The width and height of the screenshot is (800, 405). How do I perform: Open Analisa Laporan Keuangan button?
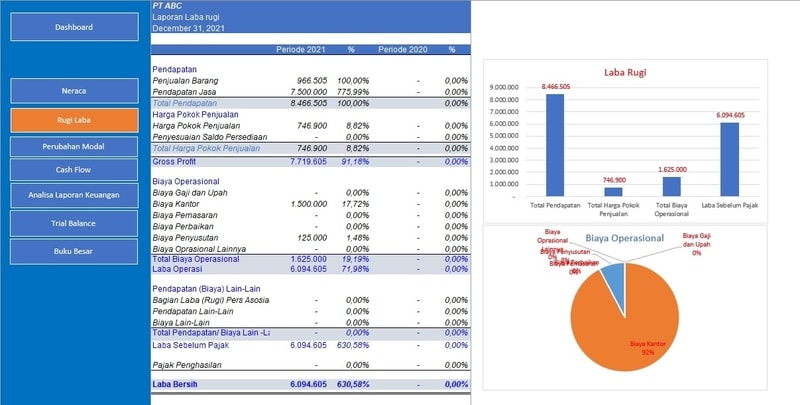tap(74, 196)
